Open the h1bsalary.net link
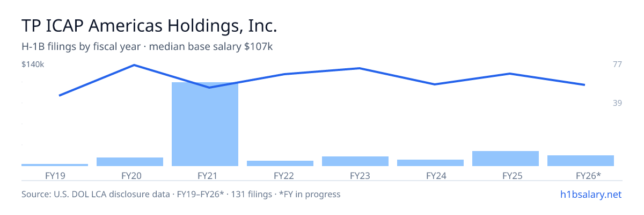 pos(590,194)
